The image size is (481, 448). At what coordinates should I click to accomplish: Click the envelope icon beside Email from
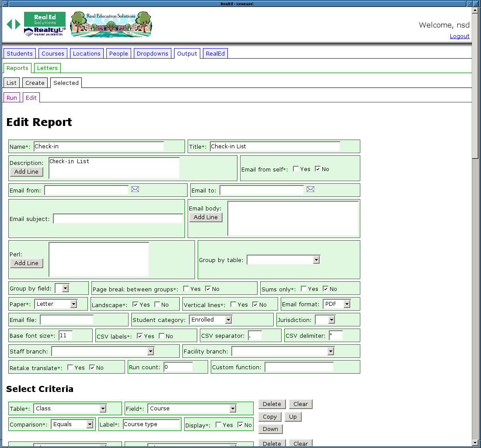click(x=135, y=189)
